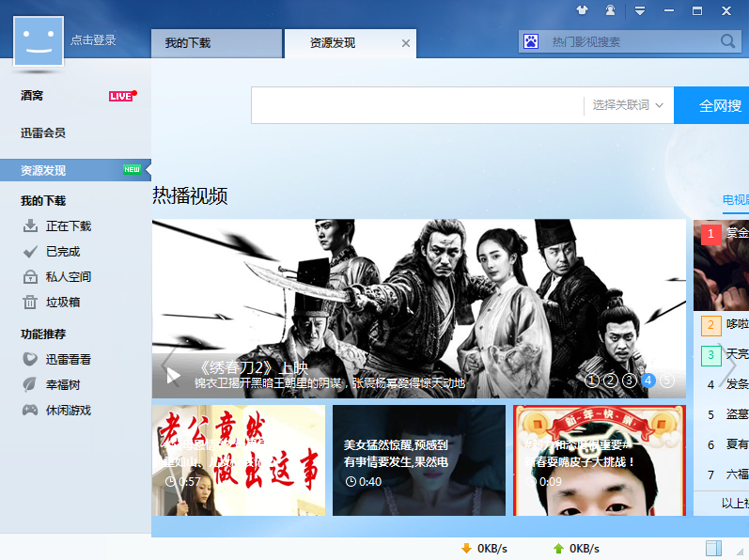Open ranking item 2 哆啦
Screen dimensions: 749x560
[x=725, y=325]
